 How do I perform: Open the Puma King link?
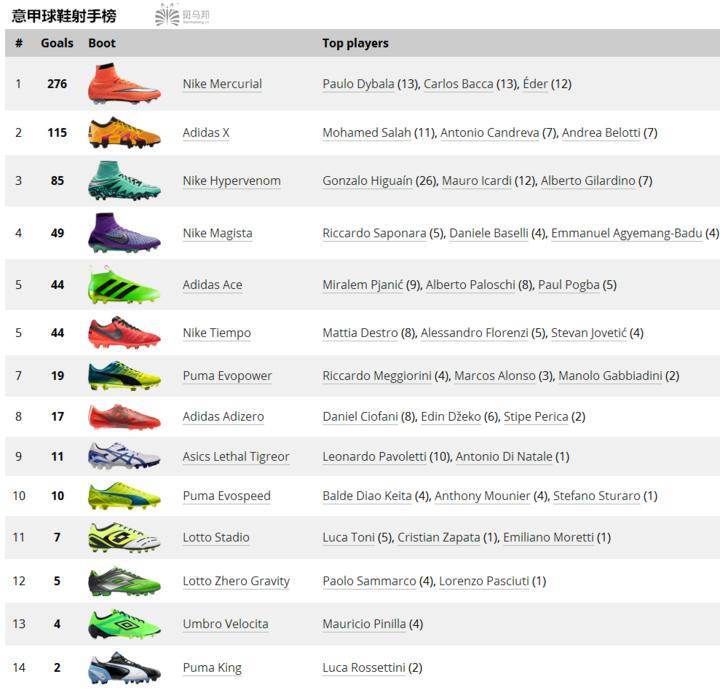tap(212, 668)
